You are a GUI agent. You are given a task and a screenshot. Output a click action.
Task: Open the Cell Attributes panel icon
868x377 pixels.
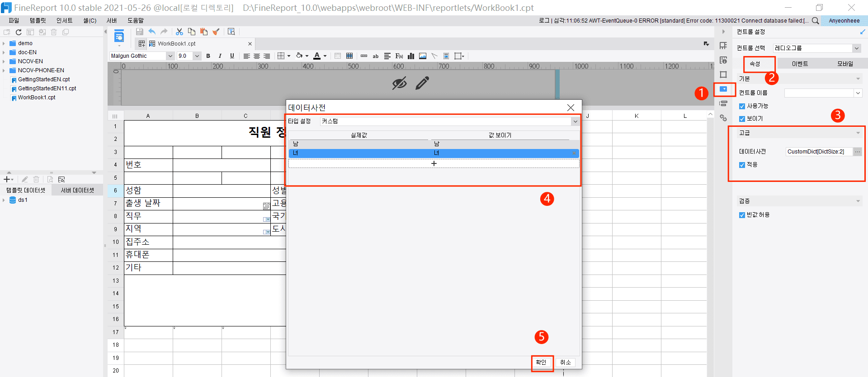pos(723,60)
